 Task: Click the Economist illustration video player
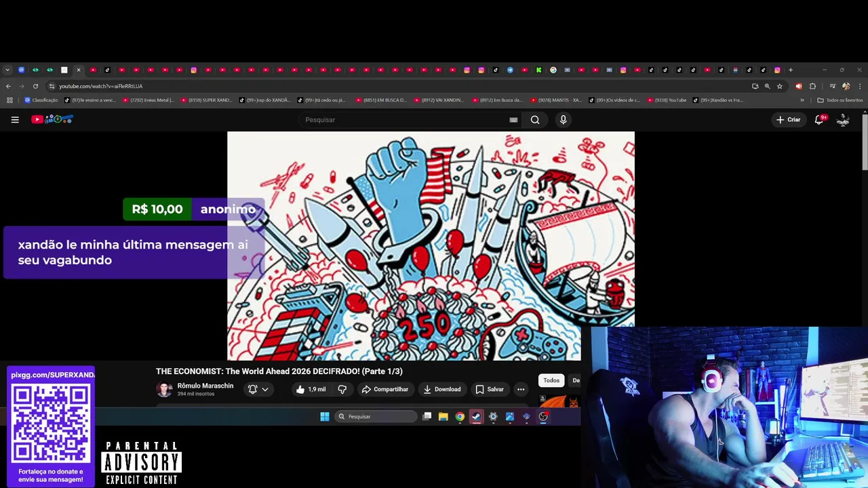click(431, 245)
